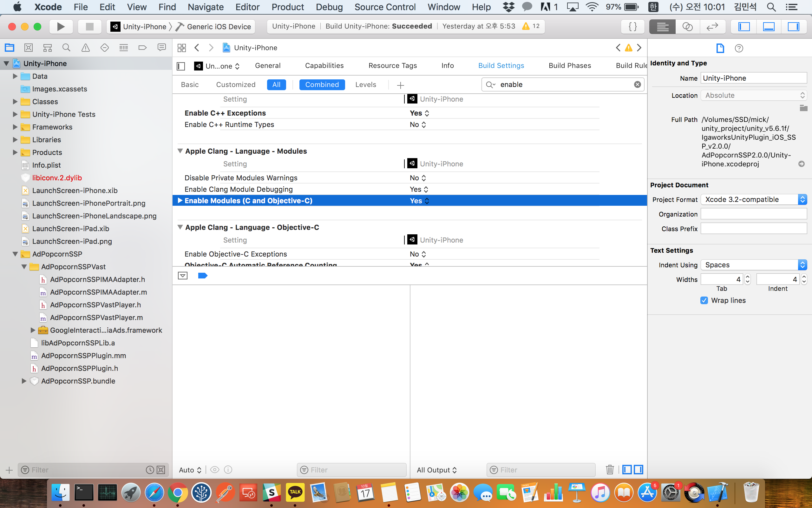
Task: Switch to the Assistant editor
Action: (x=688, y=27)
